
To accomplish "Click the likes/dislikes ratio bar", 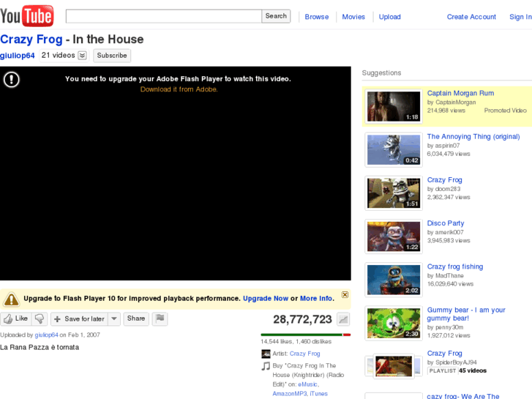I will 305,335.
